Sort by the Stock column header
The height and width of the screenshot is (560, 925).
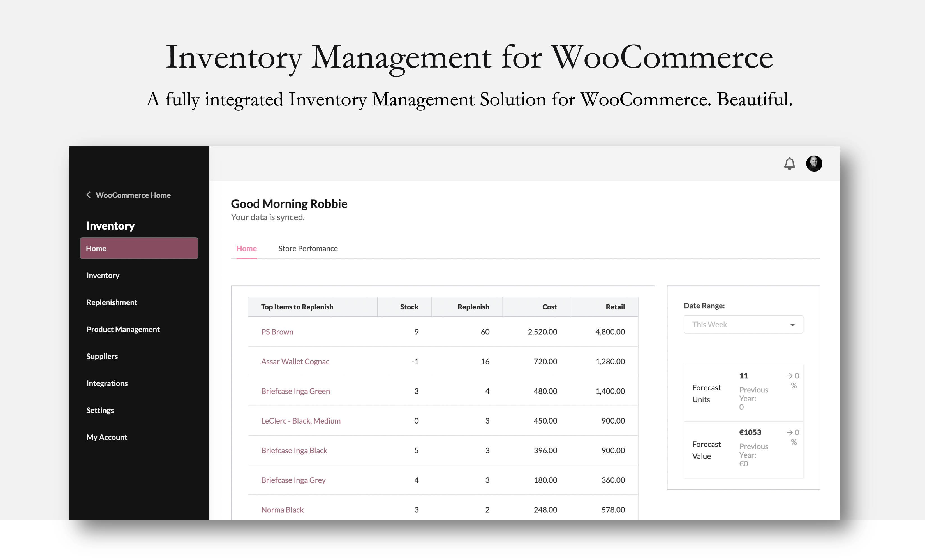coord(409,307)
